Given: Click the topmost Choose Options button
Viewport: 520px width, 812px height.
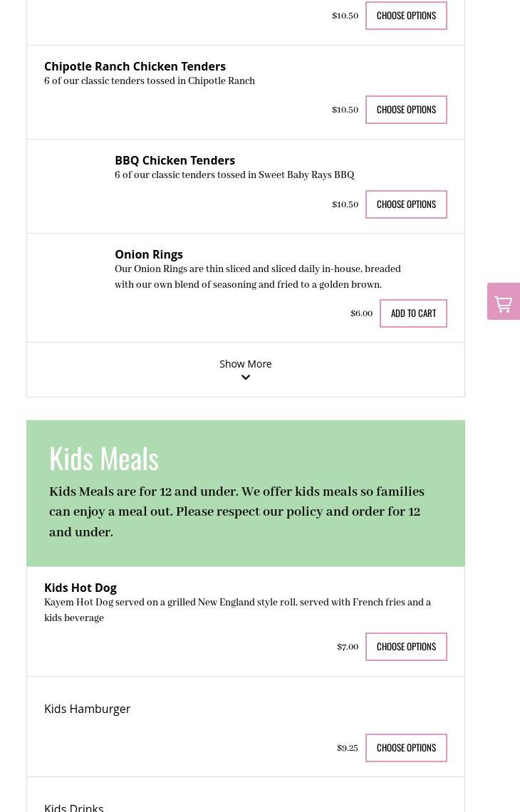Looking at the screenshot, I should click(406, 16).
